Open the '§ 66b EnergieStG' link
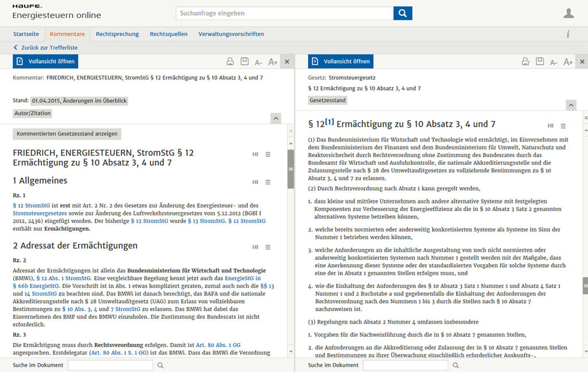The height and width of the screenshot is (385, 588). coord(36,286)
